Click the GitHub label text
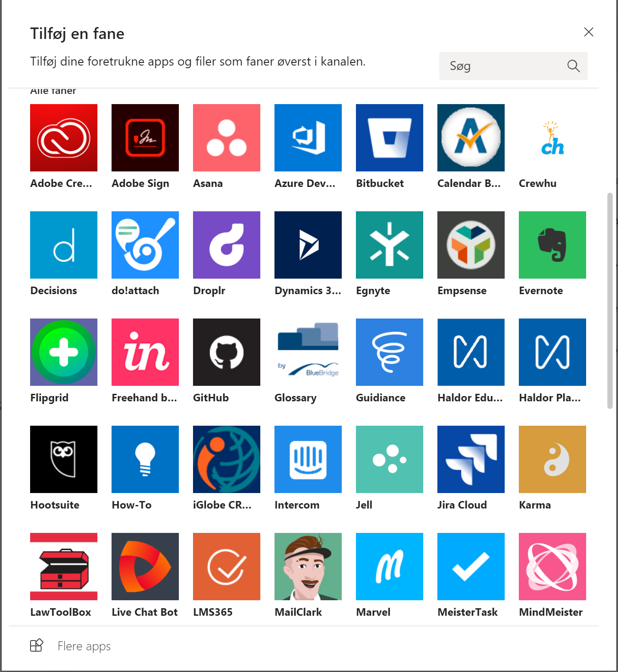The image size is (618, 672). pos(211,398)
